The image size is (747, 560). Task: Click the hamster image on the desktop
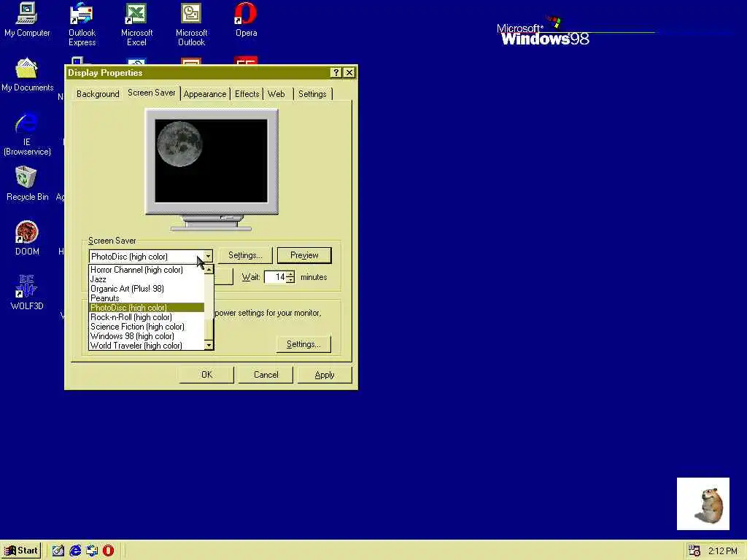703,504
